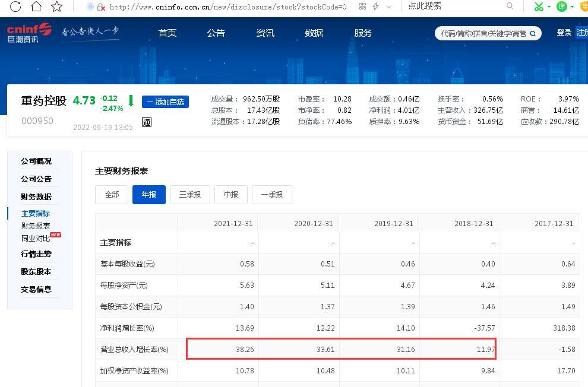Open 股东股本 in the sidebar
Image resolution: width=588 pixels, height=387 pixels.
pyautogui.click(x=36, y=272)
